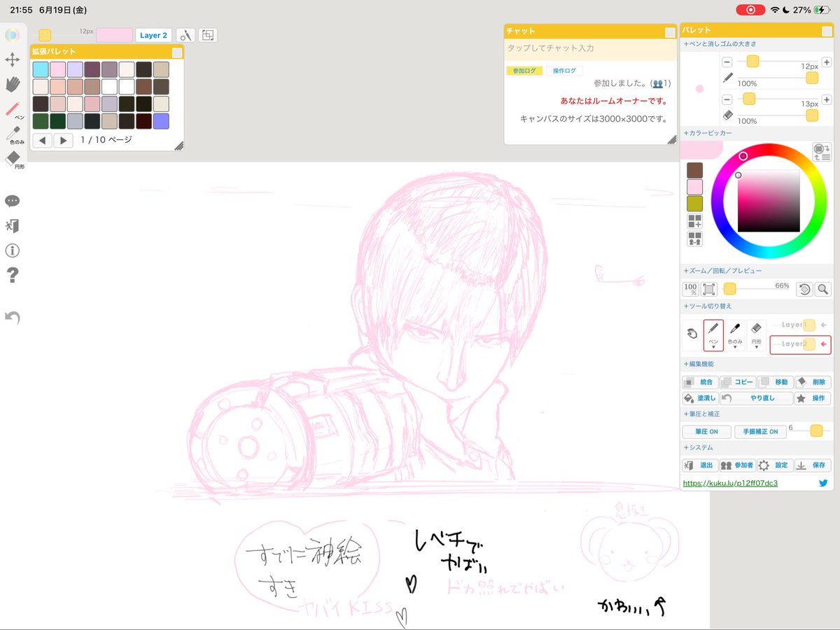This screenshot has width=840, height=630.
Task: Switch to the 参加ログ tab
Action: coord(524,71)
